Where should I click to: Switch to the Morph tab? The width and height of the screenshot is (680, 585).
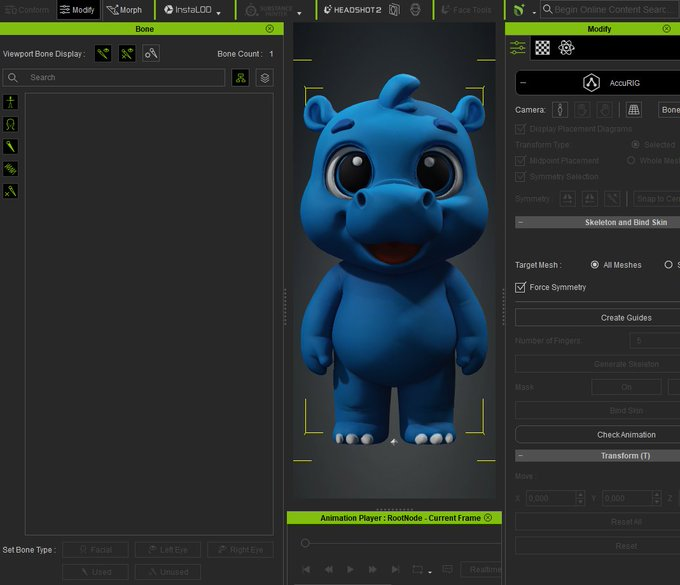point(124,10)
